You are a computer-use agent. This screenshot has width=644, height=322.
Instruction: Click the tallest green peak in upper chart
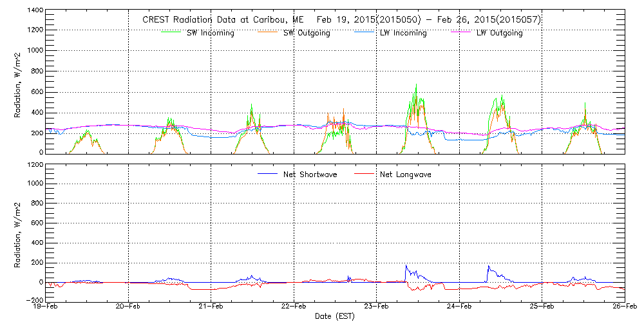[x=417, y=85]
